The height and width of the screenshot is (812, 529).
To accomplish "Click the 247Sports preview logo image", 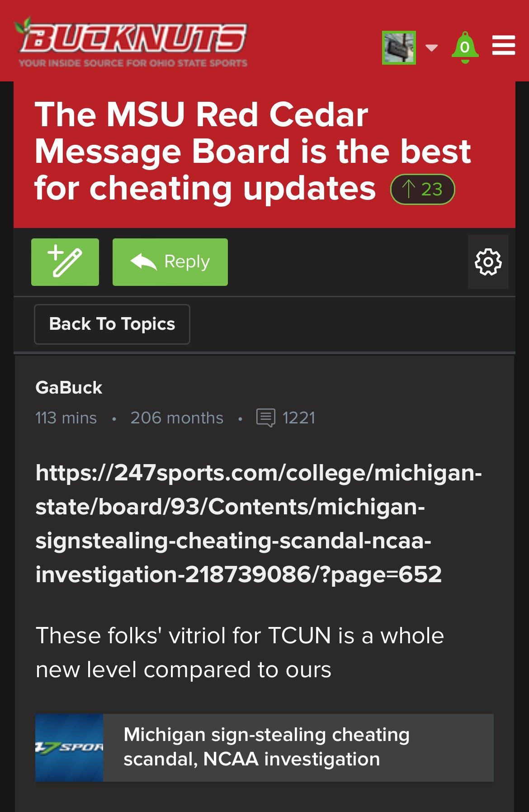I will (x=69, y=747).
